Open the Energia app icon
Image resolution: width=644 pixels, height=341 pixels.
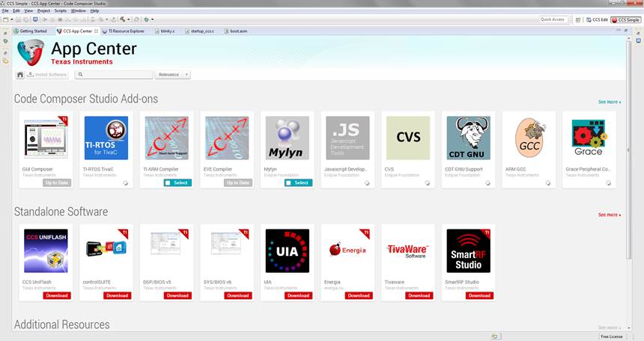point(347,250)
